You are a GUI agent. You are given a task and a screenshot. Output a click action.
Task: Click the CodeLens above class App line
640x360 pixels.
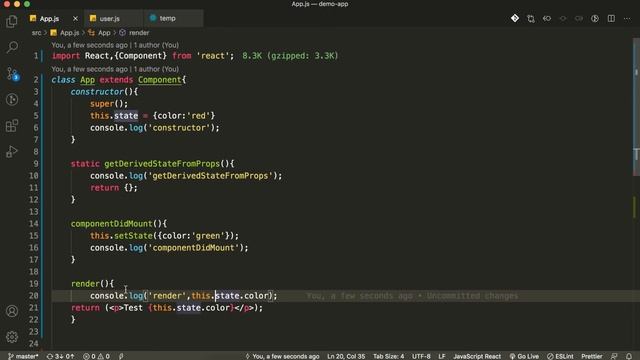coord(115,69)
